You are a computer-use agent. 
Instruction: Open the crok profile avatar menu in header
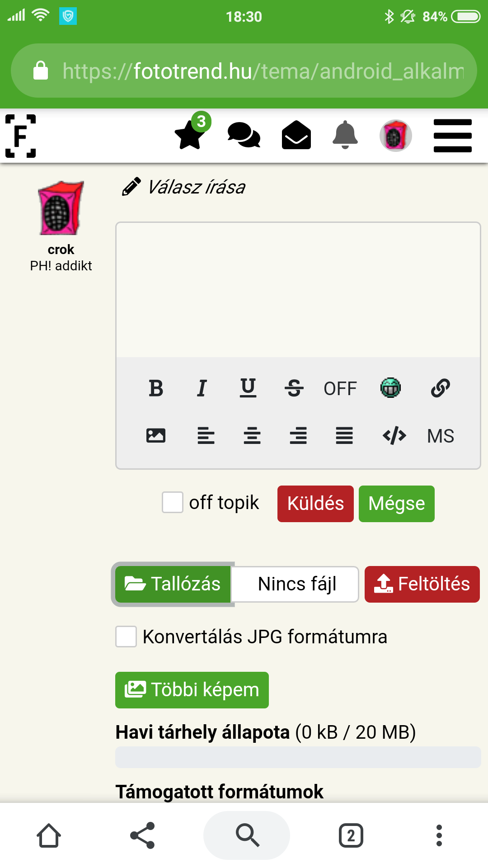point(395,136)
